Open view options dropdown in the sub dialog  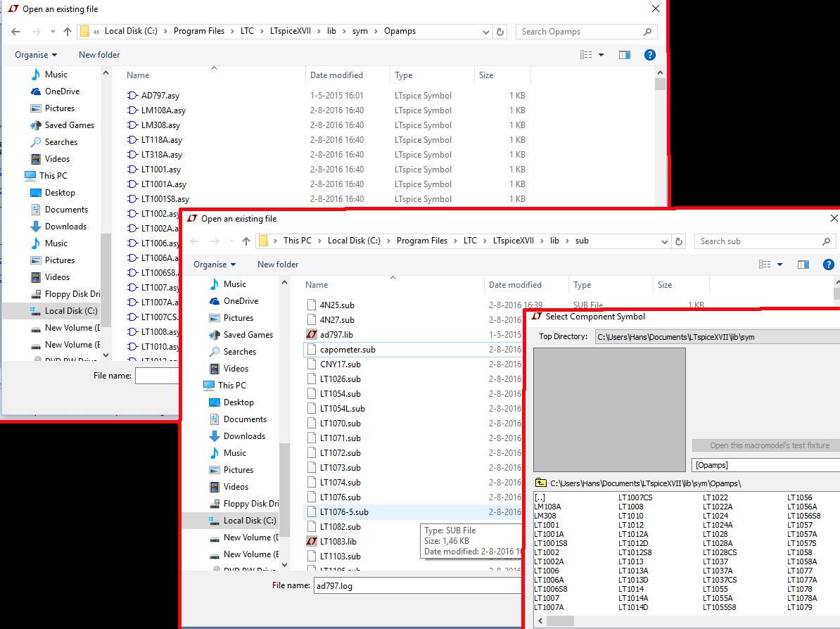(x=779, y=264)
